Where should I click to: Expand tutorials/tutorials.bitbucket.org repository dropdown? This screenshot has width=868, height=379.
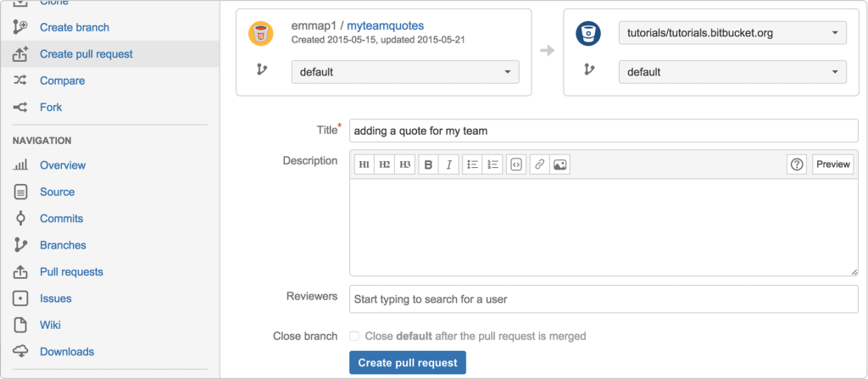point(732,33)
